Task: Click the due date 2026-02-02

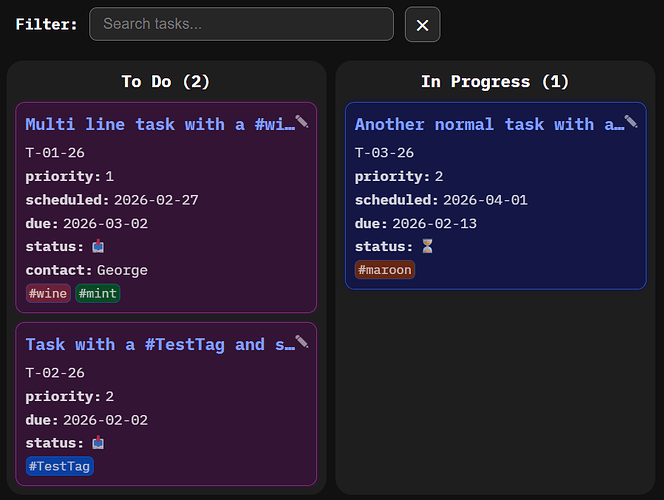Action: click(x=105, y=420)
